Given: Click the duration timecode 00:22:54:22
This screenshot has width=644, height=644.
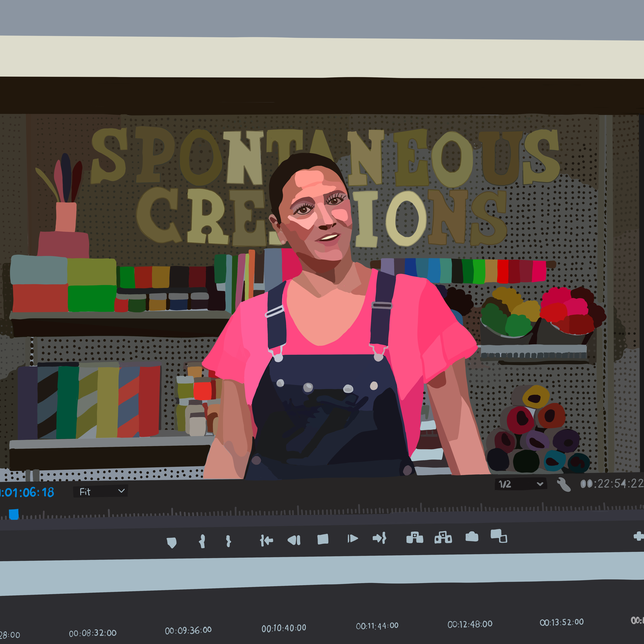Looking at the screenshot, I should tap(612, 483).
